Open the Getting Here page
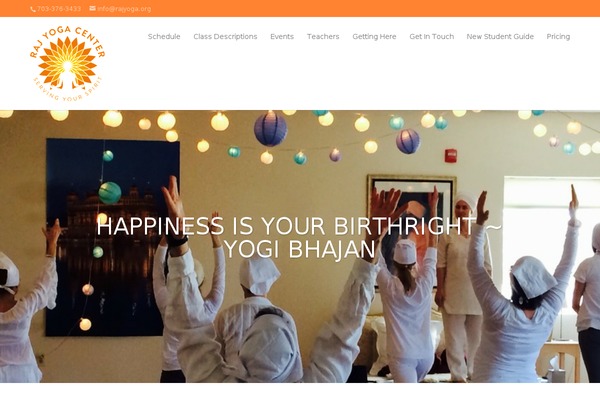 click(374, 36)
